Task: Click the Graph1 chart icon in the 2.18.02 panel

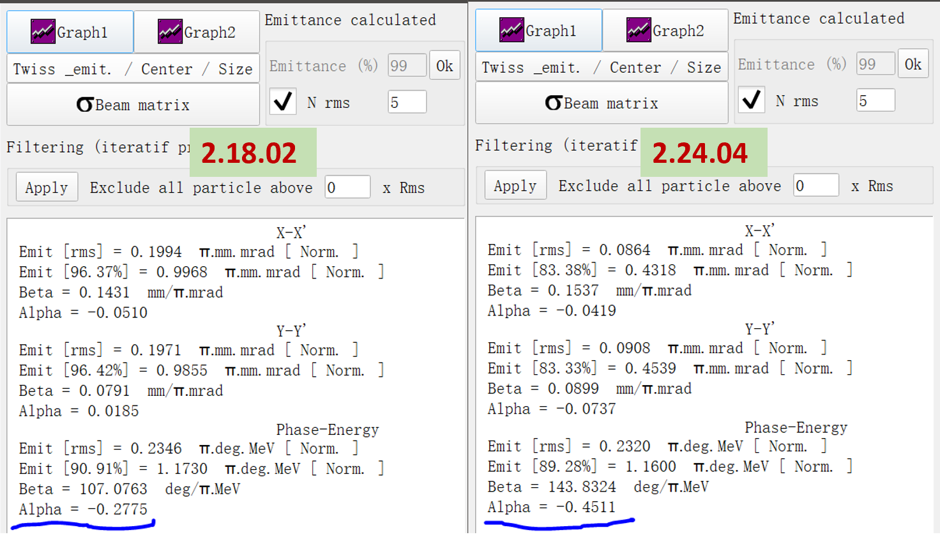Action: point(43,32)
